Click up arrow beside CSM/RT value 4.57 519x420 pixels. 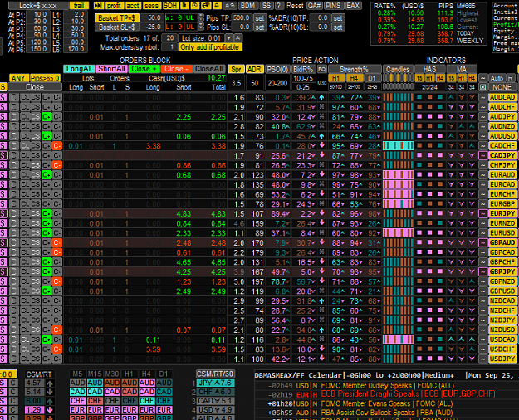50,383
